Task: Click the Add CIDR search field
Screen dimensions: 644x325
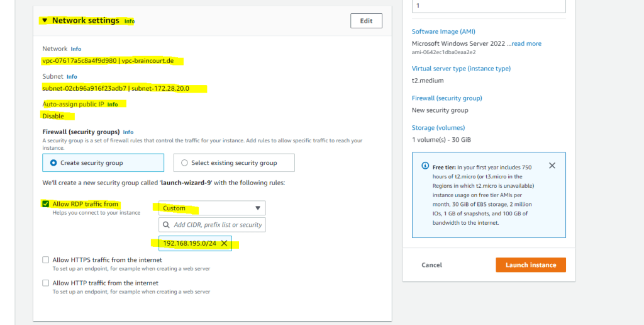Action: (x=212, y=225)
